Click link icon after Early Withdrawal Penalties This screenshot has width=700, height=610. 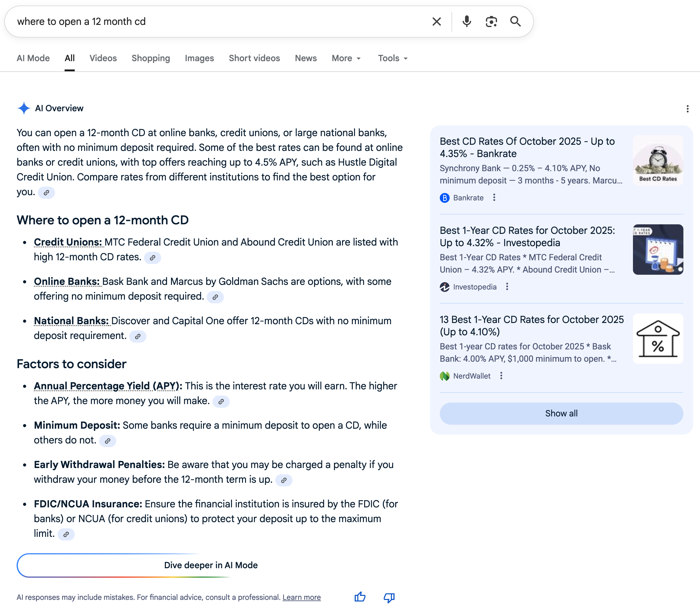284,480
